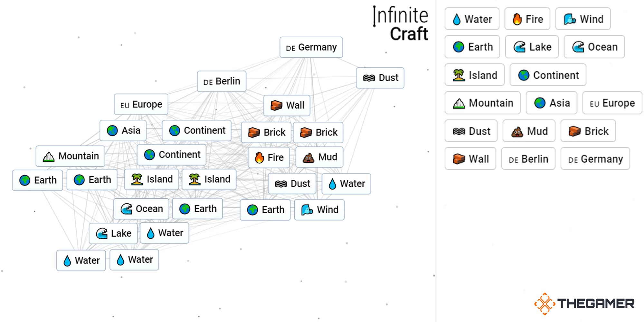Select the Europe element in the sidebar list

612,103
